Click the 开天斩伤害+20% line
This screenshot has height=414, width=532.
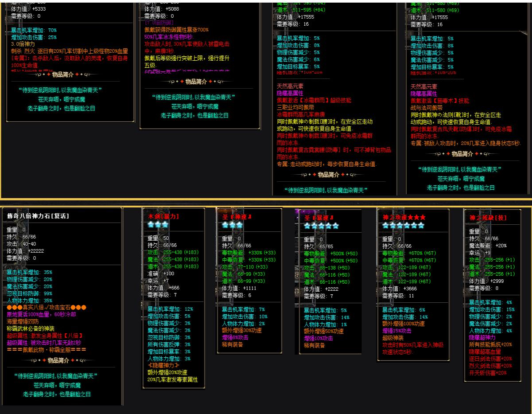coord(487,373)
